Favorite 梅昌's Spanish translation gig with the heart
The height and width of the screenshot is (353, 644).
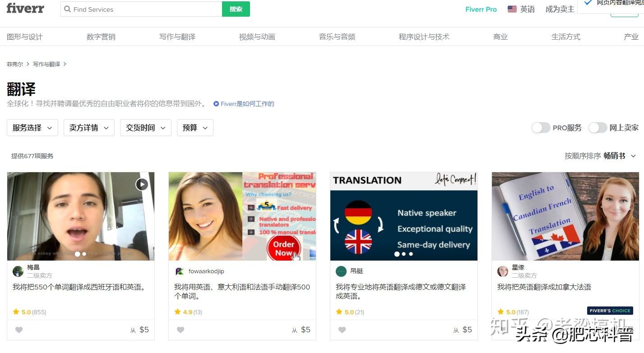tap(19, 330)
